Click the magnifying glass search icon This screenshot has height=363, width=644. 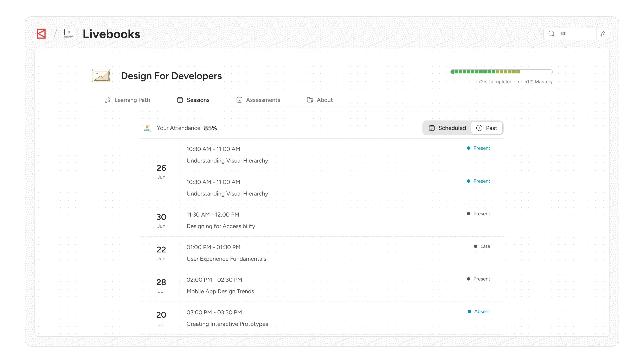(551, 34)
